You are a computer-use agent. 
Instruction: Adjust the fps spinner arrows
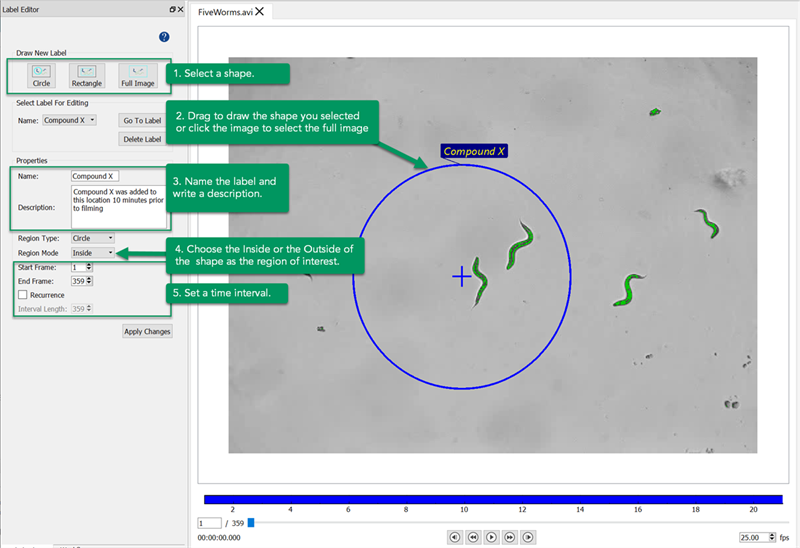772,537
